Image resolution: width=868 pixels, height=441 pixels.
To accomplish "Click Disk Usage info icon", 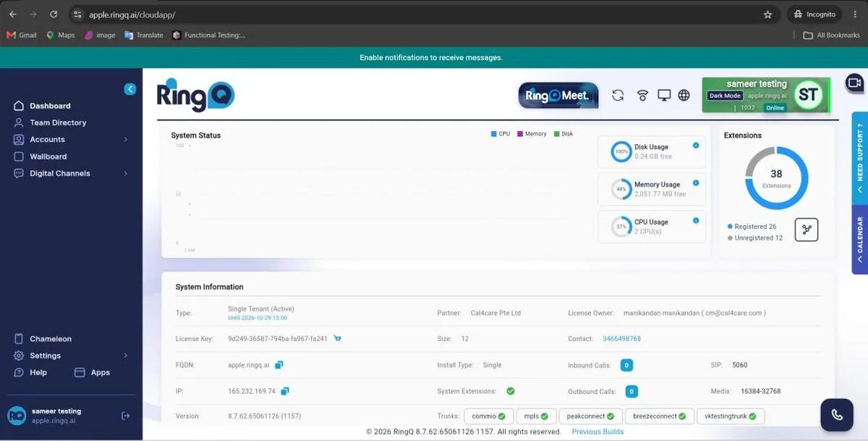I will point(696,146).
